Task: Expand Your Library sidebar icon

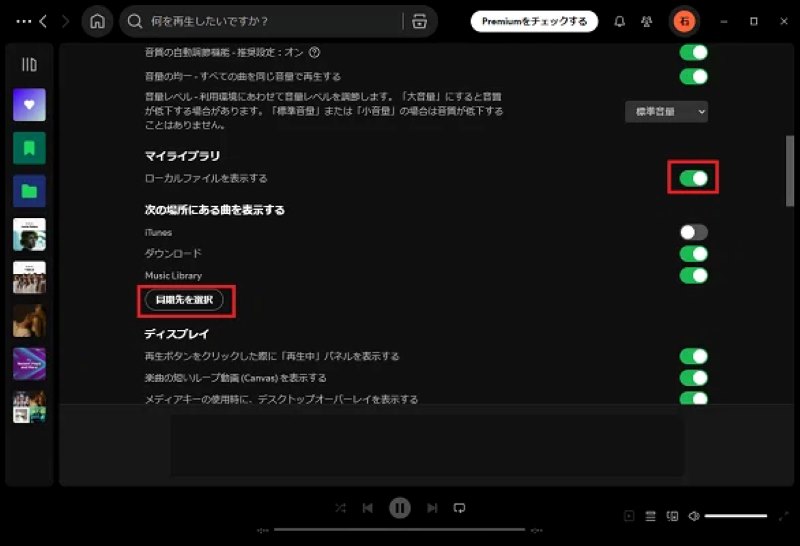Action: tap(29, 64)
